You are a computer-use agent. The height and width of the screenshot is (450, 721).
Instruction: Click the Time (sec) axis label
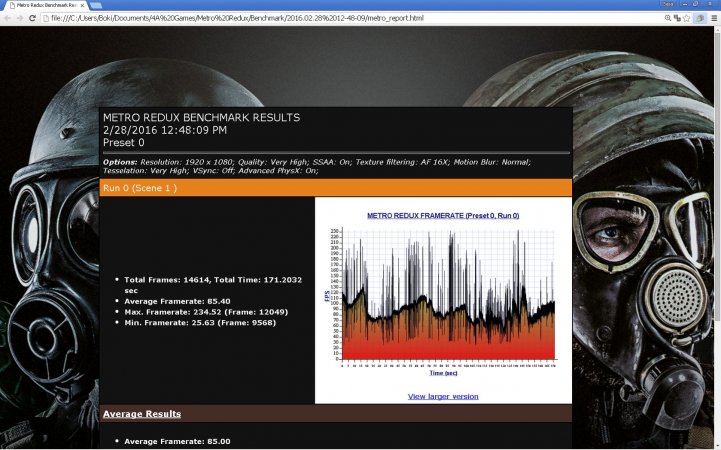(443, 373)
